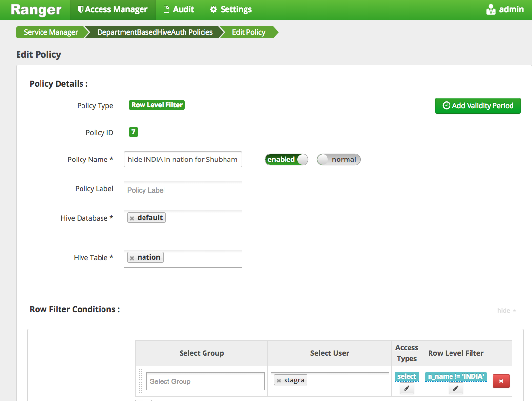Open the admin user menu
Image resolution: width=532 pixels, height=401 pixels.
click(505, 9)
